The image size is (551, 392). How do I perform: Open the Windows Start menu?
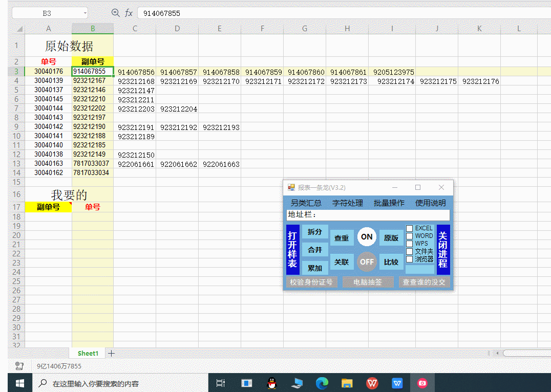point(20,383)
